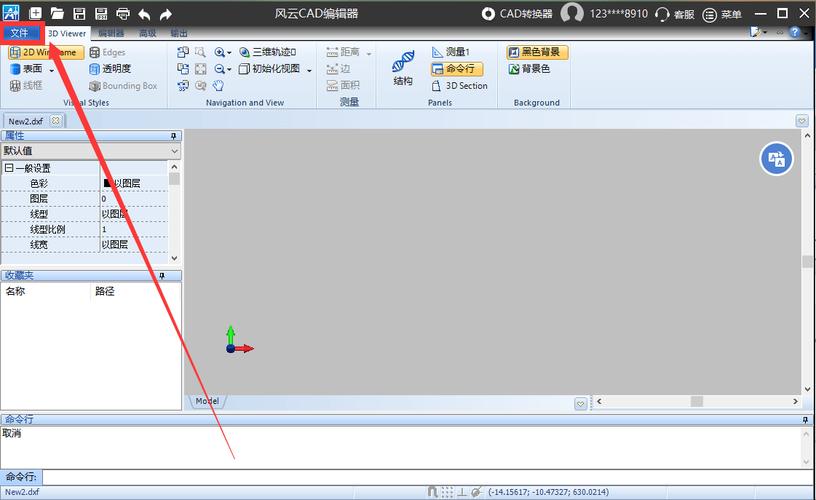Click the undo arrow in title bar
The height and width of the screenshot is (500, 816).
pos(145,14)
